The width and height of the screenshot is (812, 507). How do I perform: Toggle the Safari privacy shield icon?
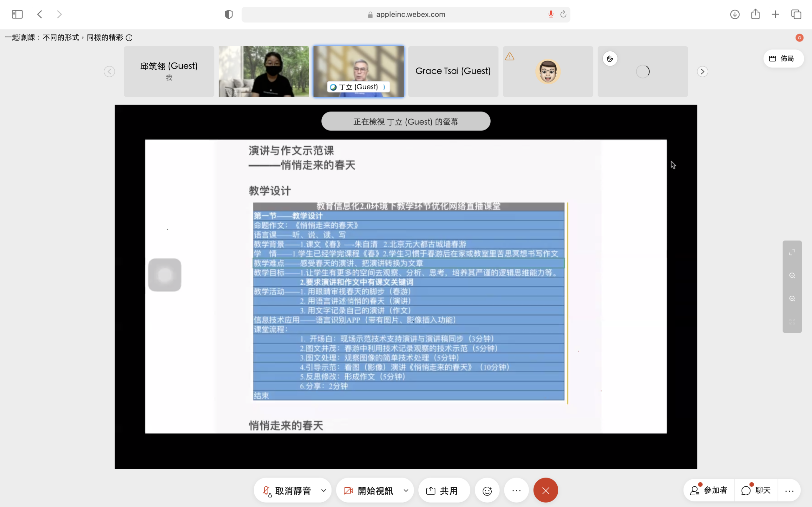pyautogui.click(x=228, y=15)
